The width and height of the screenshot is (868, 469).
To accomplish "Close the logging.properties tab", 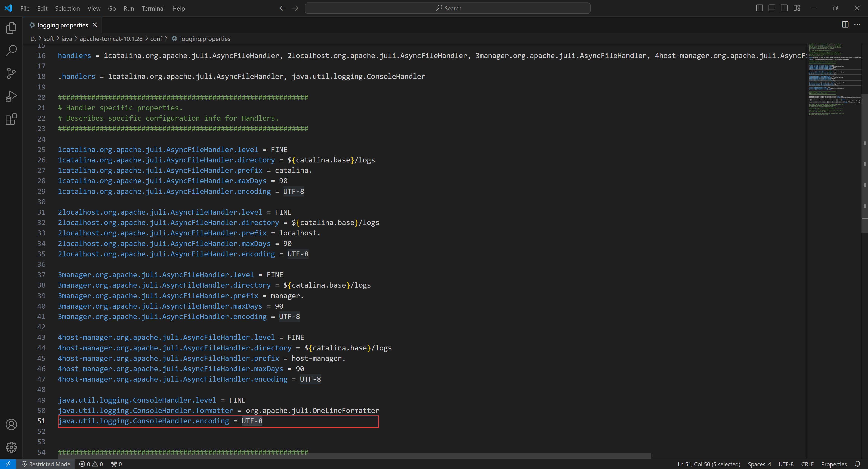I will 95,25.
